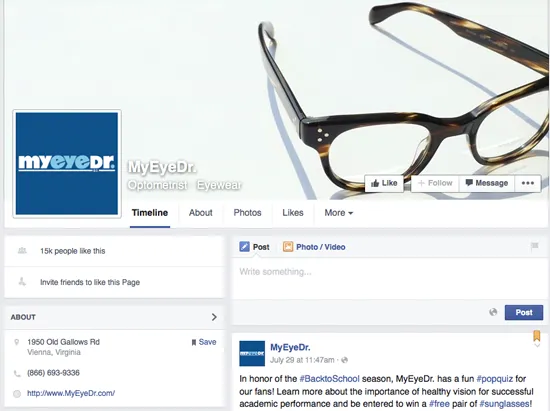Click the post privacy globe icon
The width and height of the screenshot is (550, 411).
[345, 360]
